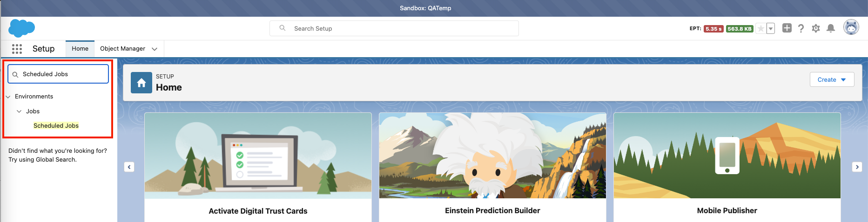Expand the Object Manager tab dropdown
Screen dimensions: 868x222
pos(155,49)
